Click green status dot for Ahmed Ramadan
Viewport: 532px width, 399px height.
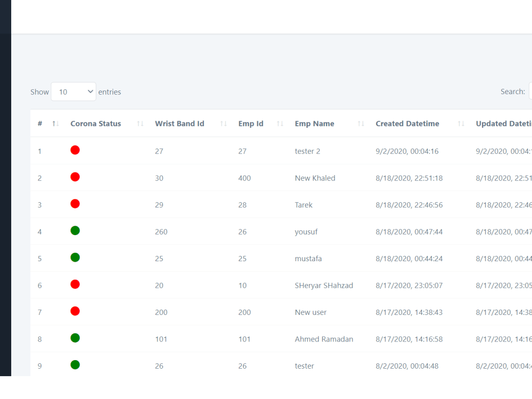[x=75, y=338]
